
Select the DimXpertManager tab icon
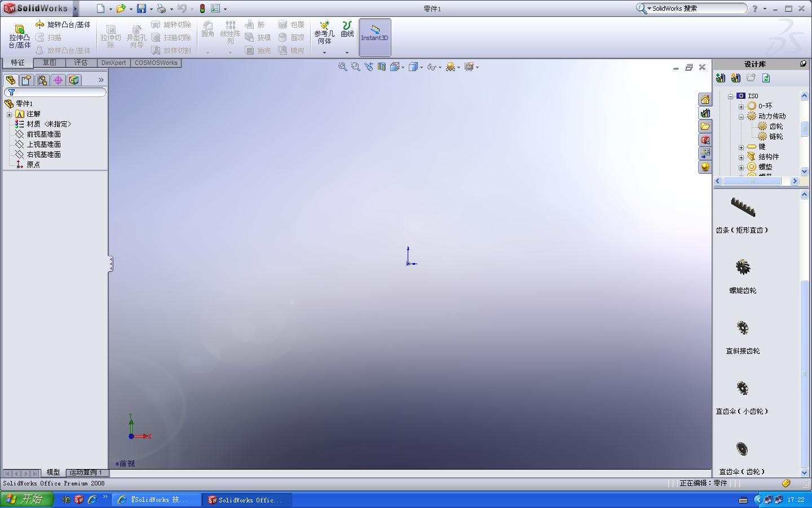(58, 80)
